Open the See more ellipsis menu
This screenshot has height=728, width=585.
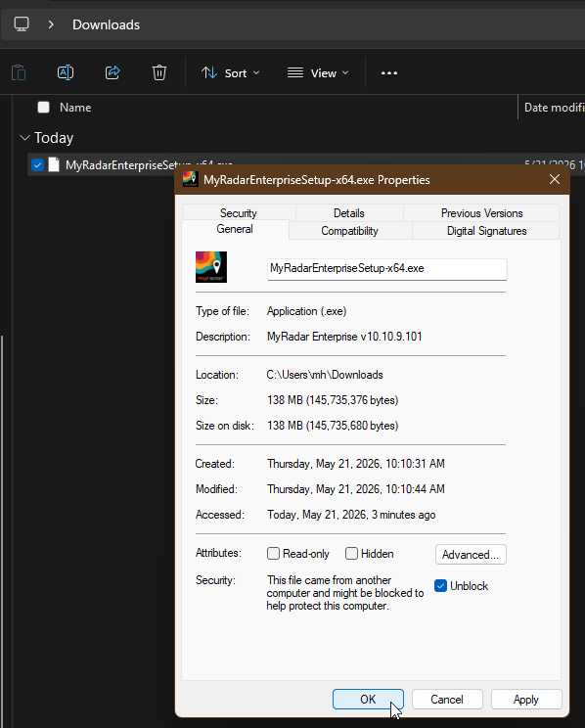pyautogui.click(x=389, y=72)
